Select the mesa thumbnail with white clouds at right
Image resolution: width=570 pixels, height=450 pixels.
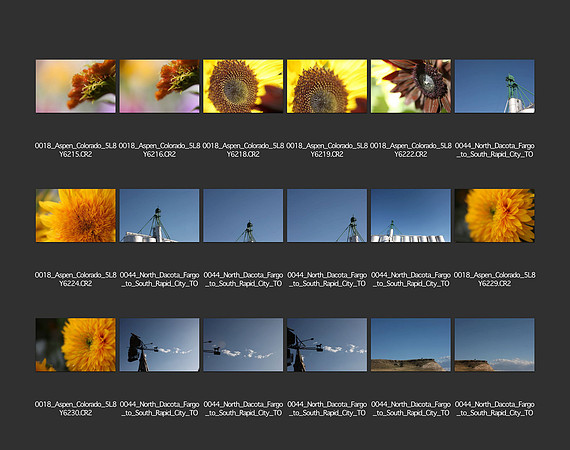(494, 345)
